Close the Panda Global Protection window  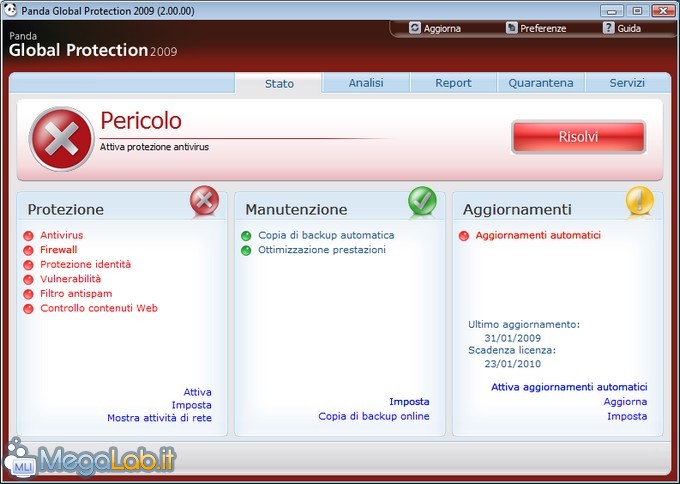pyautogui.click(x=663, y=10)
